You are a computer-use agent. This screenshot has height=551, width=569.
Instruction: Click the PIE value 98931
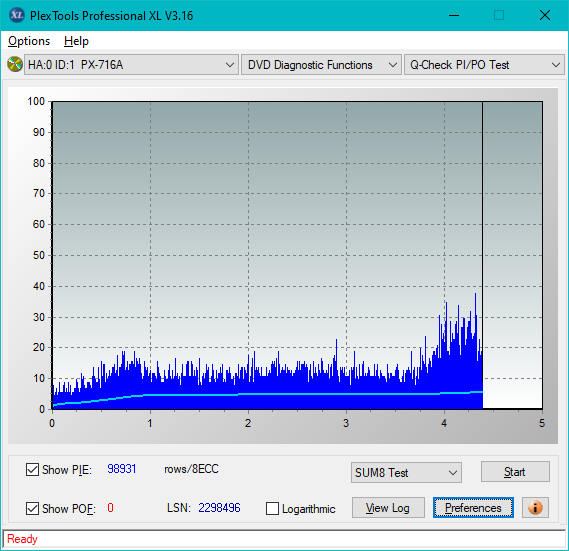[122, 469]
